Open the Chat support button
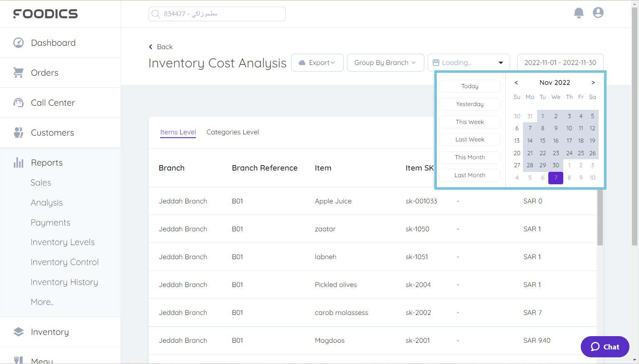Image resolution: width=639 pixels, height=364 pixels. click(x=605, y=347)
